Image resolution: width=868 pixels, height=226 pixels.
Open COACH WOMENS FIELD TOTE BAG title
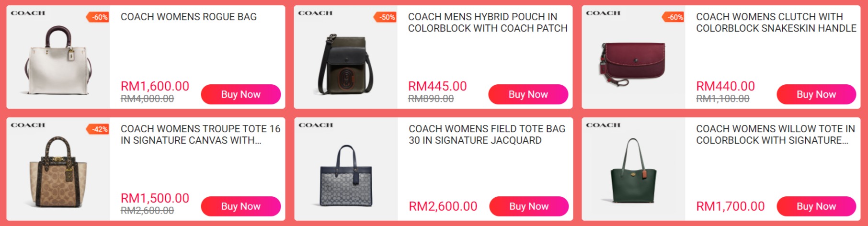coord(487,135)
